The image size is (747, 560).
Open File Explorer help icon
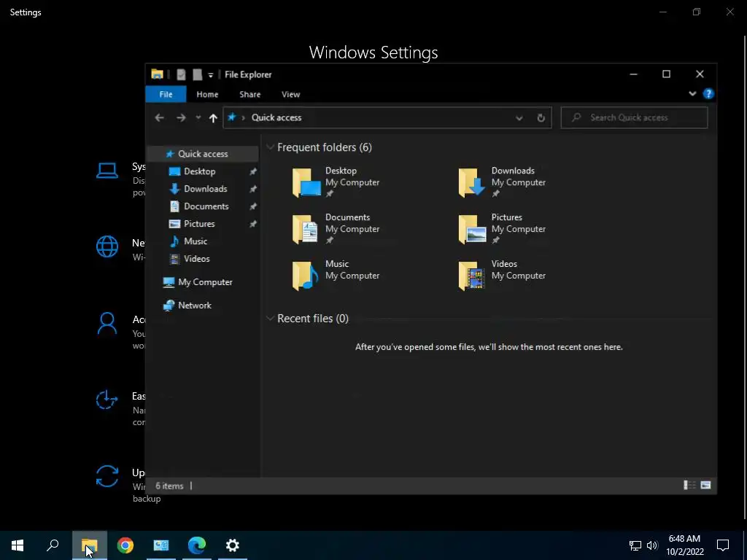pos(708,94)
